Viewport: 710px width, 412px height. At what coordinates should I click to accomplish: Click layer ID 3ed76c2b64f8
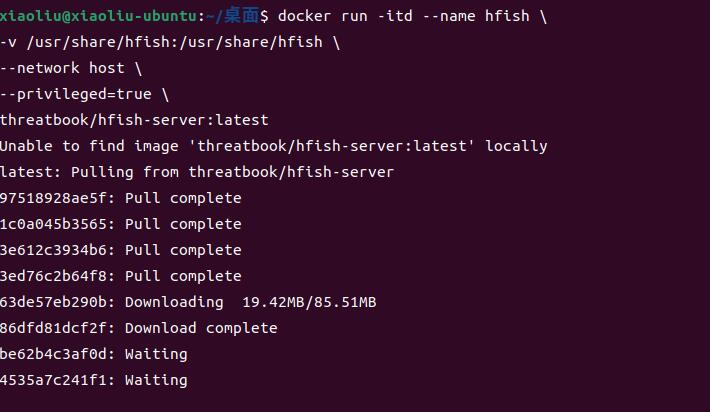tap(57, 276)
